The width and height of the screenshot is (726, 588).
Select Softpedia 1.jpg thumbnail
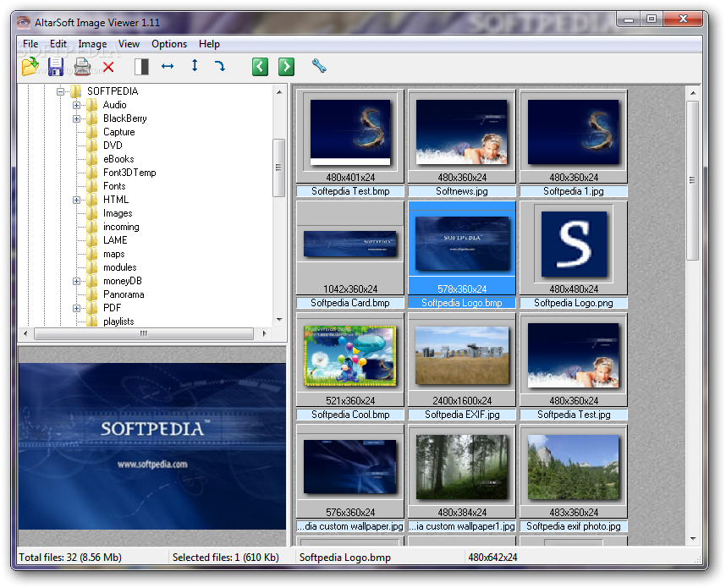click(574, 136)
